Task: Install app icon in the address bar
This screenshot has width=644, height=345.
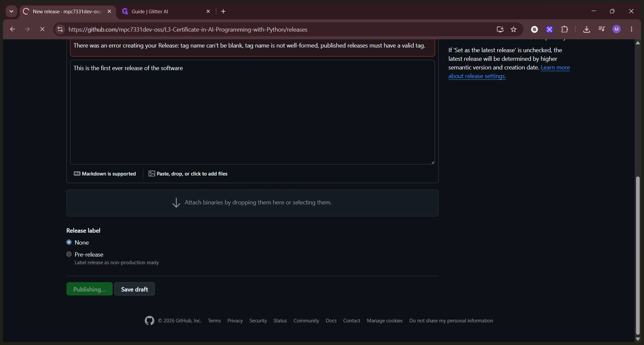Action: point(500,29)
